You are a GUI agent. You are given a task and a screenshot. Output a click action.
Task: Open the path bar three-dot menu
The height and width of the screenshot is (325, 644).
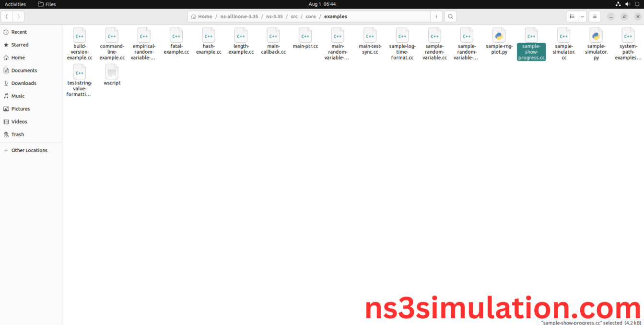click(x=436, y=16)
